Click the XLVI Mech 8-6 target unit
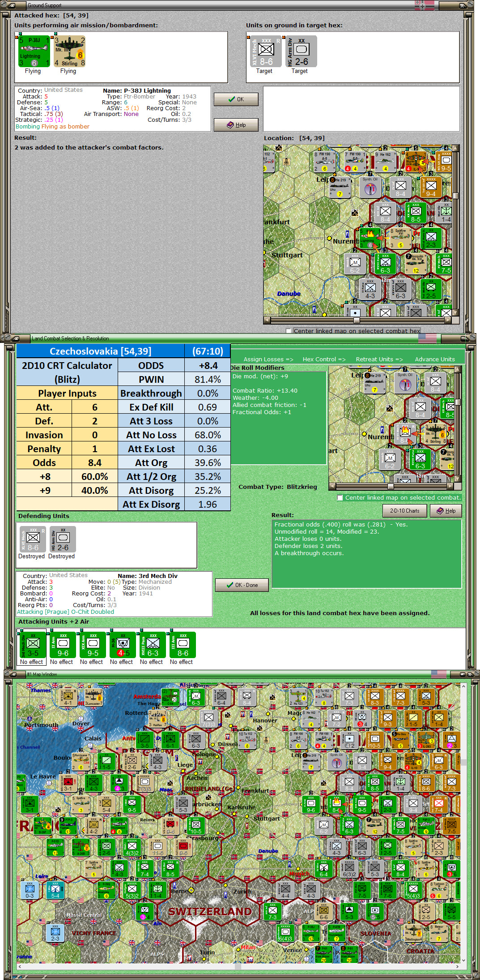Viewport: 480px width, 980px height. (x=266, y=51)
